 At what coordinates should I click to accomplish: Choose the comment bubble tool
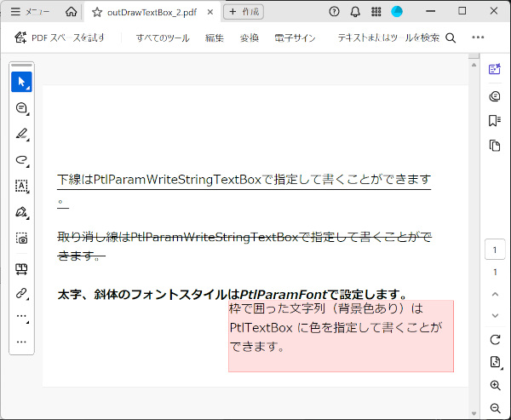point(21,108)
